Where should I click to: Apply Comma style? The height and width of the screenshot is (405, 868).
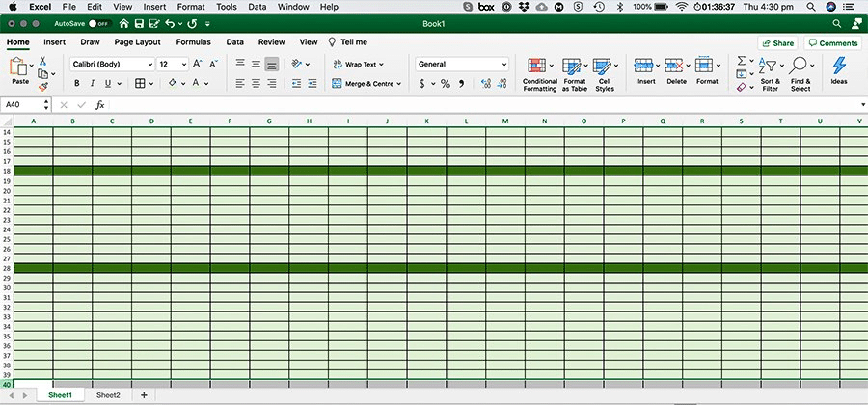click(461, 84)
